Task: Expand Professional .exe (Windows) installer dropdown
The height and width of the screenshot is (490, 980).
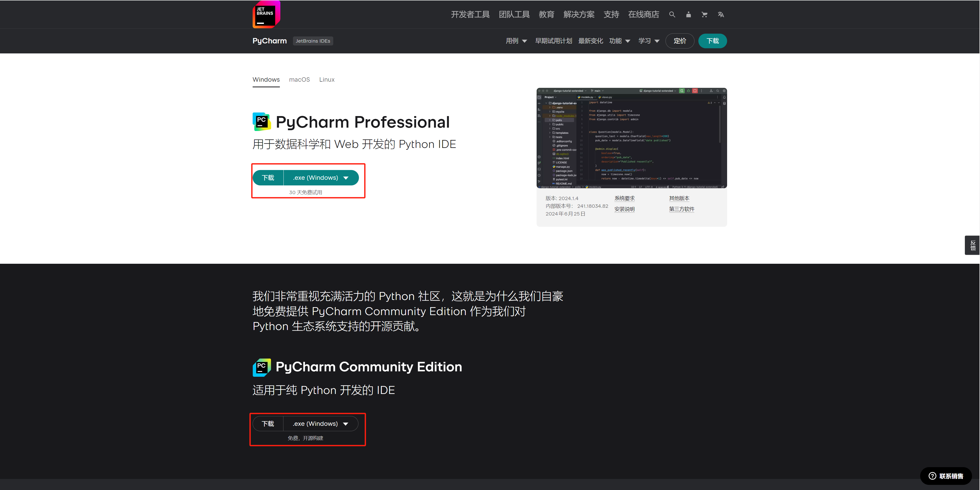Action: [x=321, y=178]
